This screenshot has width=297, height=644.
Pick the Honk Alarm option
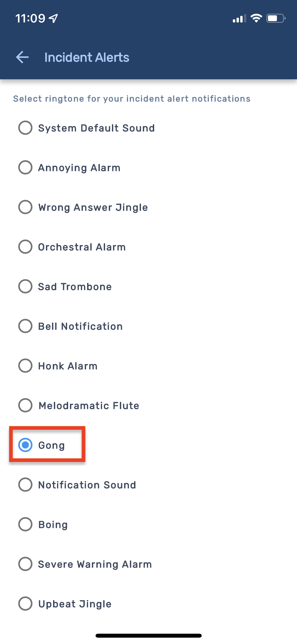(25, 366)
